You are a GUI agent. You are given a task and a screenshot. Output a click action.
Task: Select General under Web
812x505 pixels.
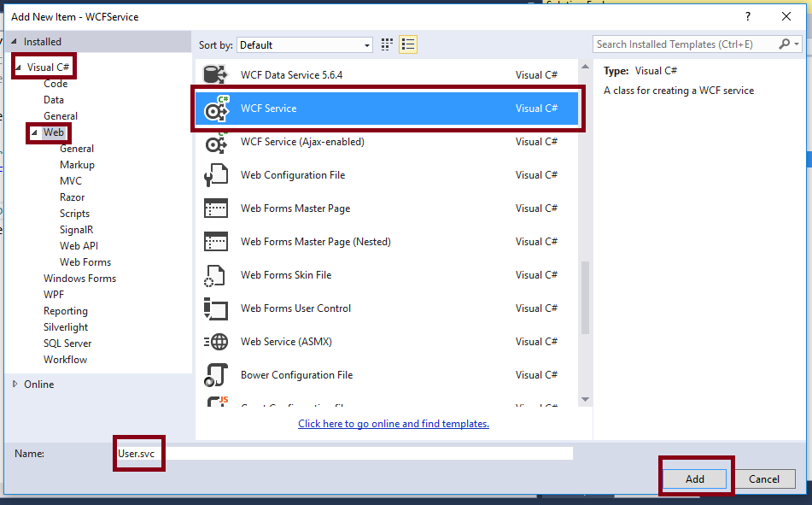click(77, 149)
